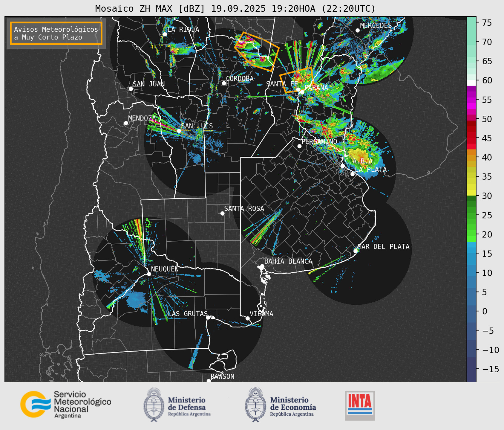
Task: Click the Mercedes city marker dot
Action: coord(357,31)
